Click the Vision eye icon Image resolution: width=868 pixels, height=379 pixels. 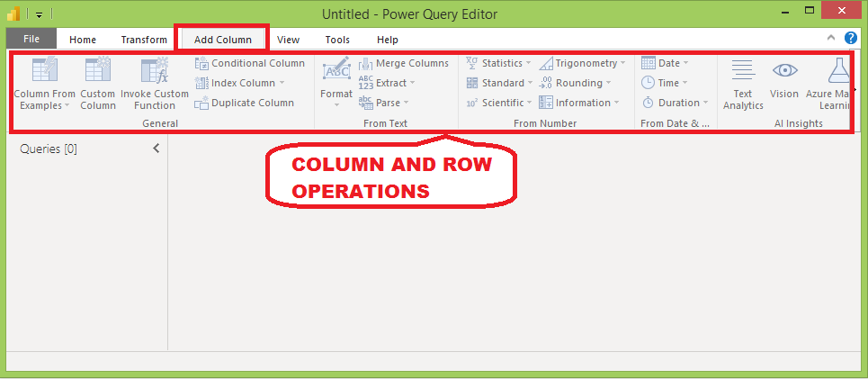point(784,70)
